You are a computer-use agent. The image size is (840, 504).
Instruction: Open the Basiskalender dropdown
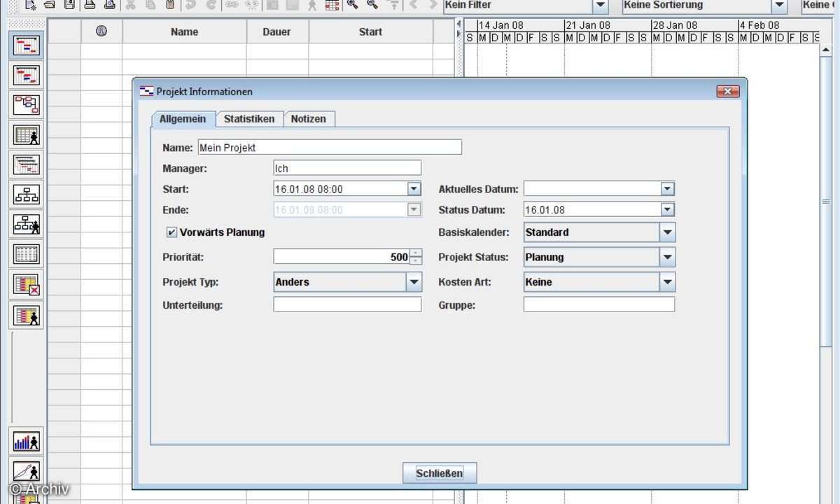point(667,232)
